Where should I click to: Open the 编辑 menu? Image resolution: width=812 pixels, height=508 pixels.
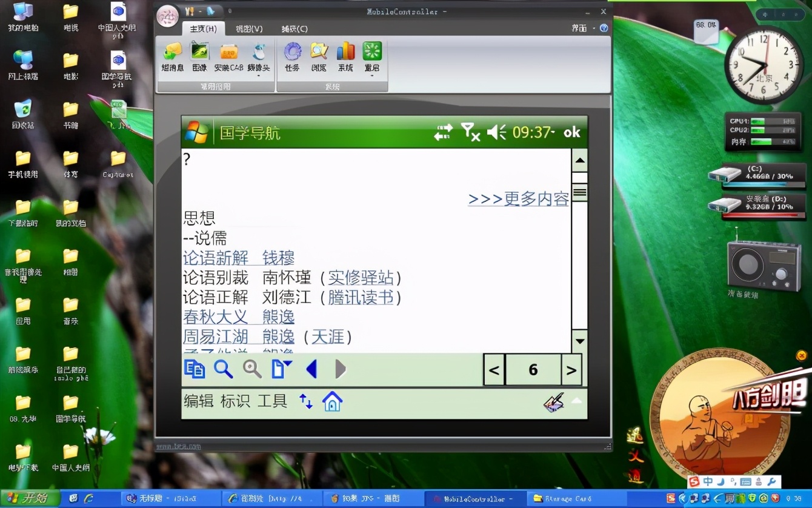tap(199, 401)
